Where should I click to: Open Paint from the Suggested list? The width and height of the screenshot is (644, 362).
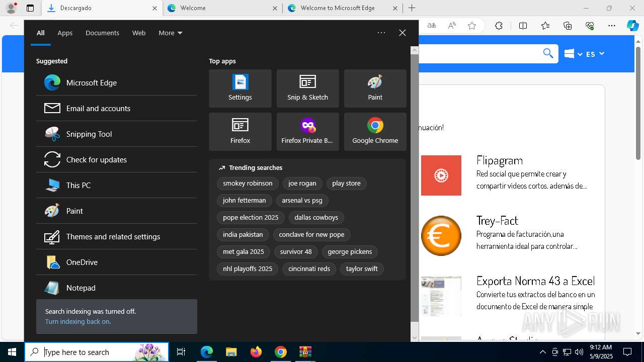click(117, 211)
